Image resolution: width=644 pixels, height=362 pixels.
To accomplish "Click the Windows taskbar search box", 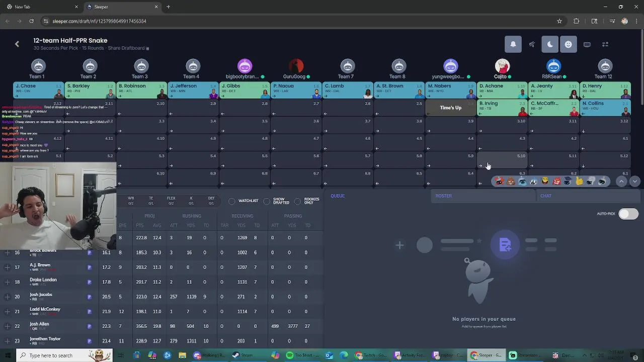I will (x=64, y=355).
